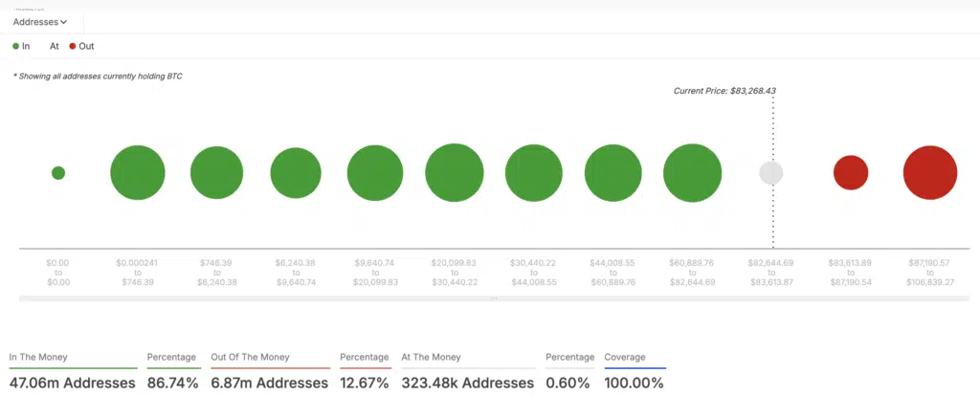This screenshot has height=395, width=980.
Task: Click the small red bubble at $83,613.89 range
Action: click(x=851, y=173)
